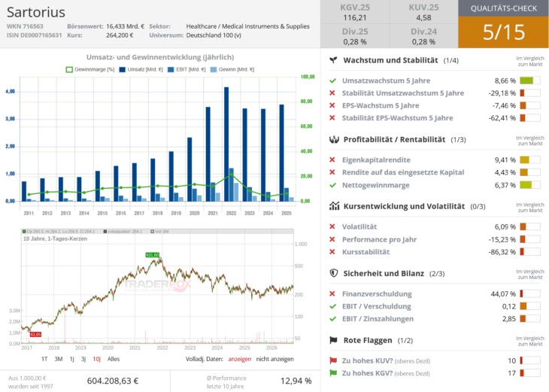Click the green checkmark next to Nettogewinnmarge
Screen dimensions: 549x392
click(332, 185)
